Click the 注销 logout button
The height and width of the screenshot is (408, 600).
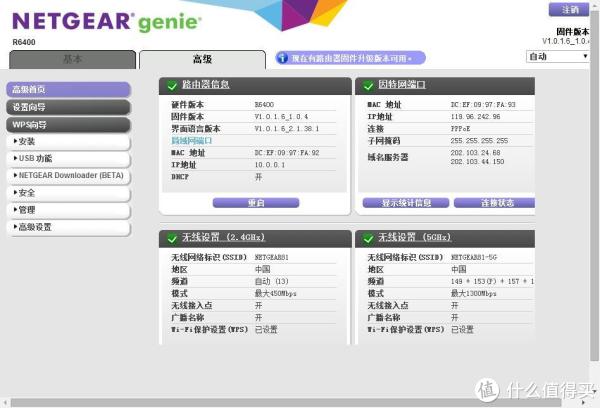tap(569, 10)
